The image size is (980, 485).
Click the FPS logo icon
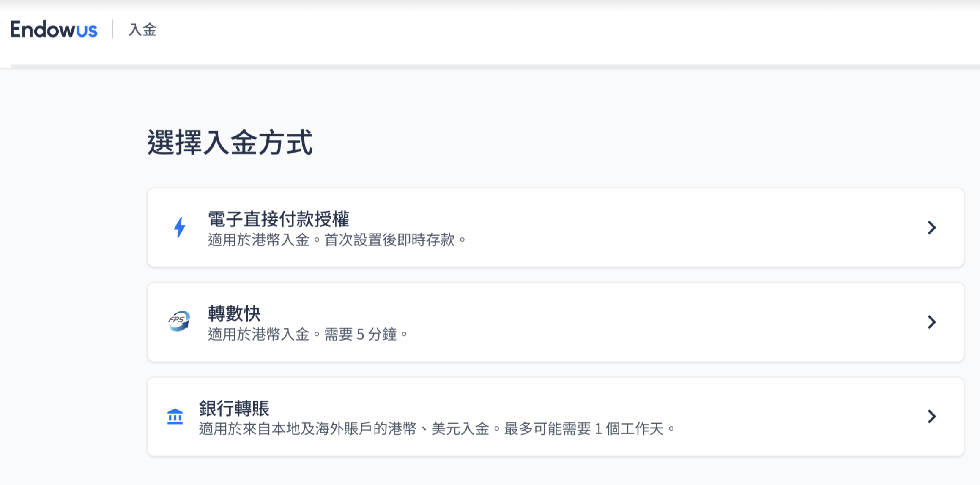coord(179,322)
